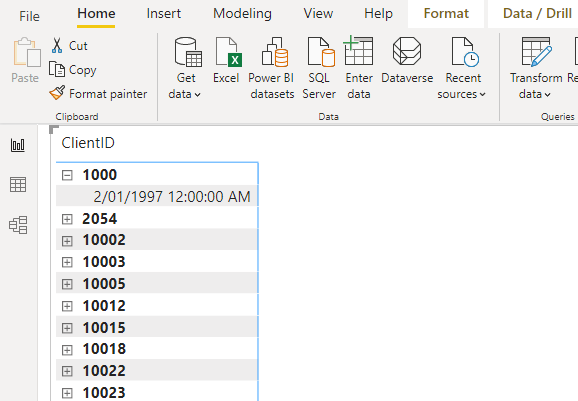Select the 10002 value
The image size is (578, 401).
coord(104,240)
